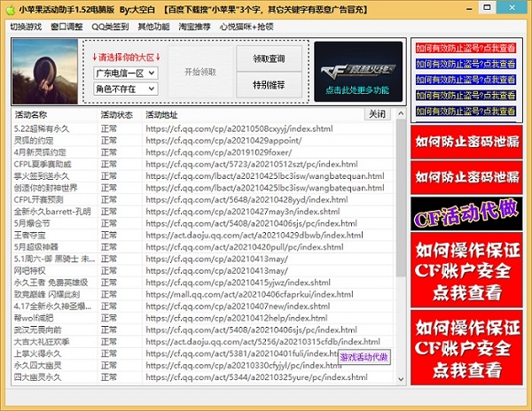Image resolution: width=532 pixels, height=411 pixels.
Task: Click 正常 status of 王者夺宝 row
Action: [109, 235]
